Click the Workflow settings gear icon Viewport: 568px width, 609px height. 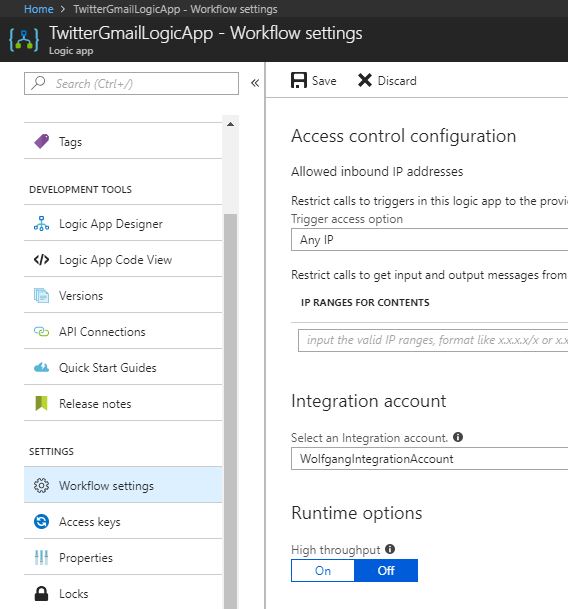(42, 485)
